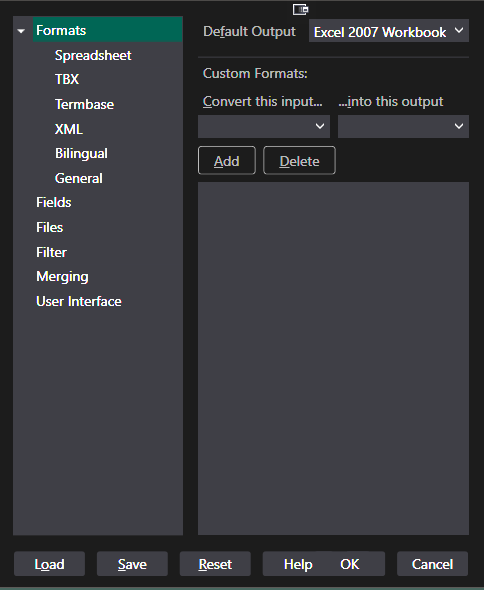The height and width of the screenshot is (590, 484).
Task: Open the Default Output dropdown
Action: point(389,31)
